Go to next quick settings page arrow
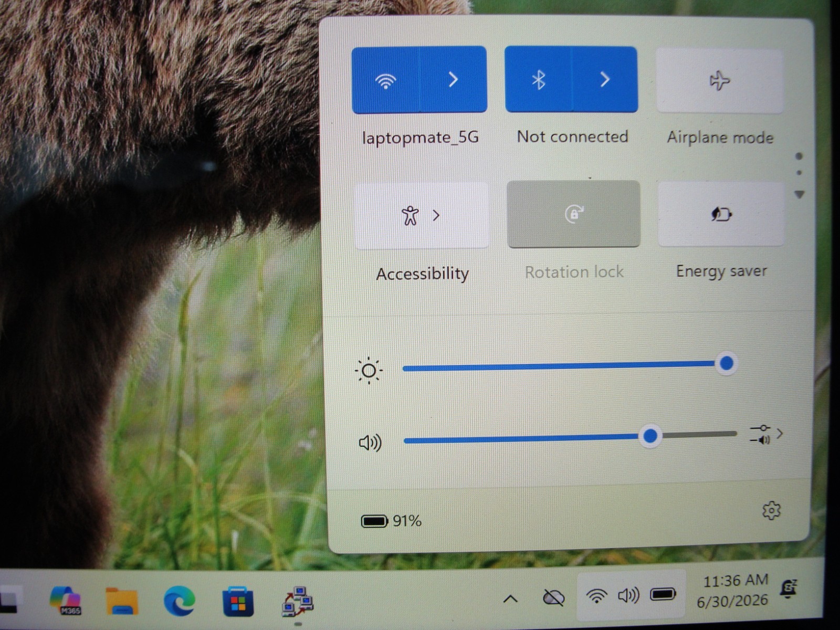Viewport: 840px width, 630px height. pos(800,195)
